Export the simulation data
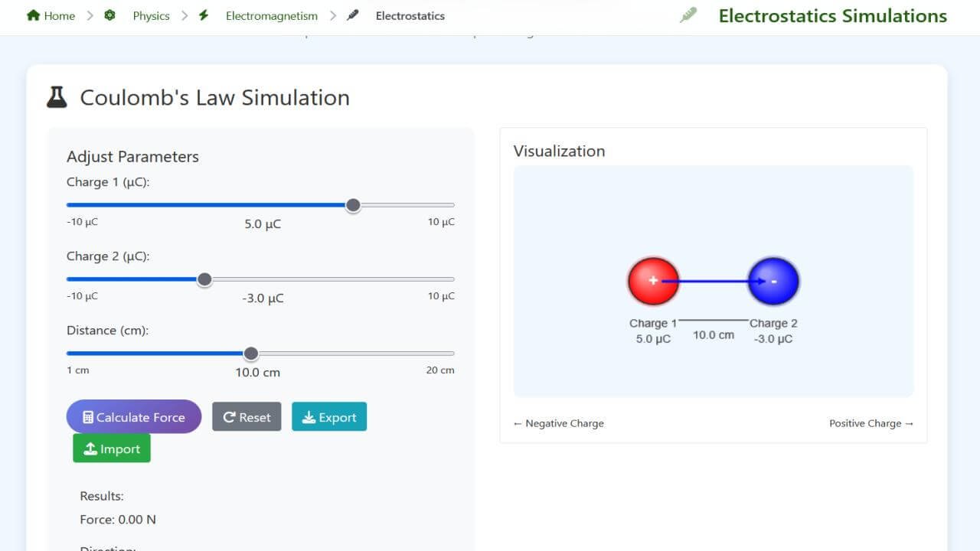This screenshot has height=551, width=980. [x=329, y=417]
